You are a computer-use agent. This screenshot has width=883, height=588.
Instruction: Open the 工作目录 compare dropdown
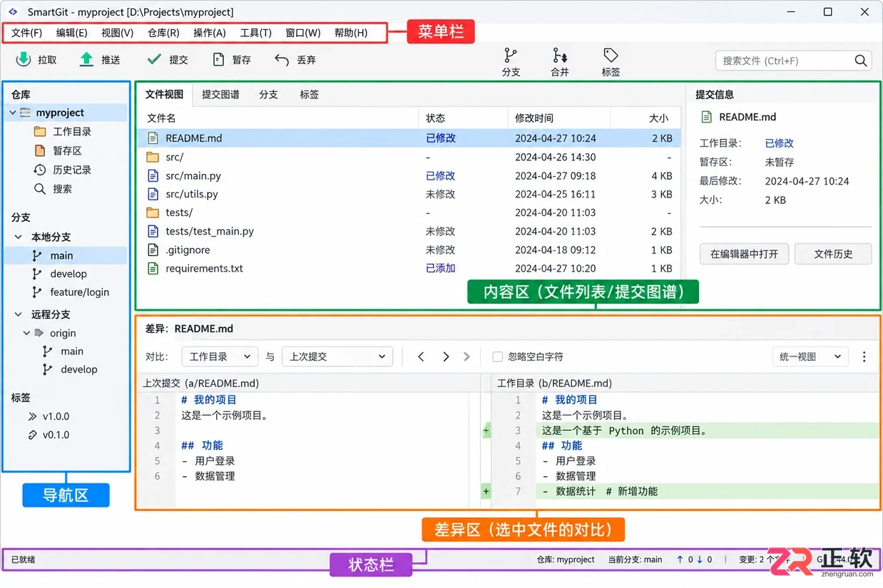[x=219, y=356]
